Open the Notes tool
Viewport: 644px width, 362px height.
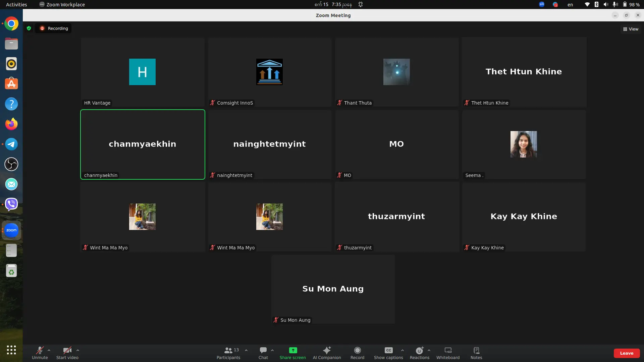tap(476, 351)
